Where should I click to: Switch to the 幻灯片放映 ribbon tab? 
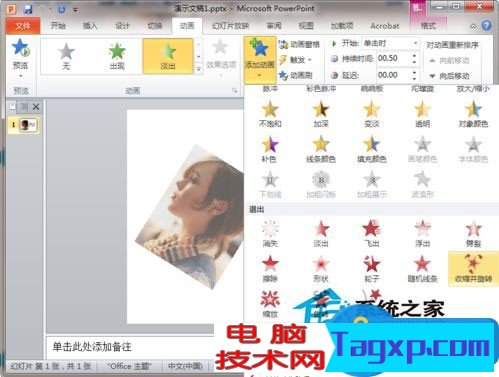231,26
